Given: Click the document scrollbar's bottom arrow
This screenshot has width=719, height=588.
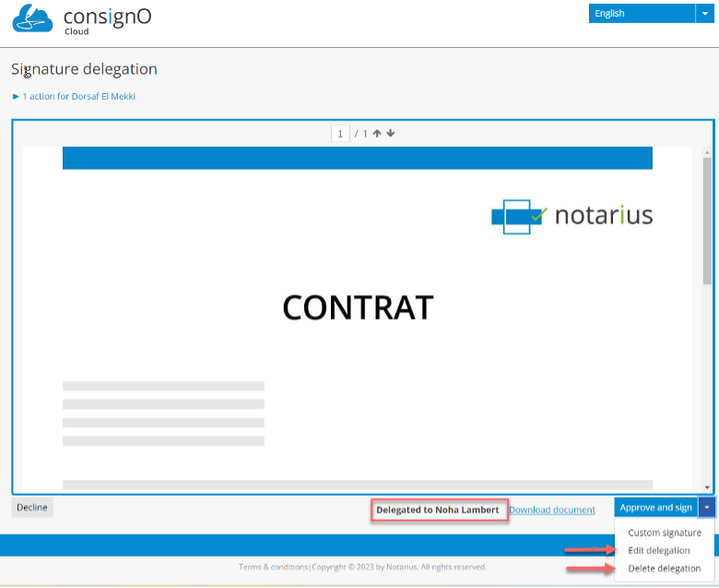Looking at the screenshot, I should coord(707,487).
